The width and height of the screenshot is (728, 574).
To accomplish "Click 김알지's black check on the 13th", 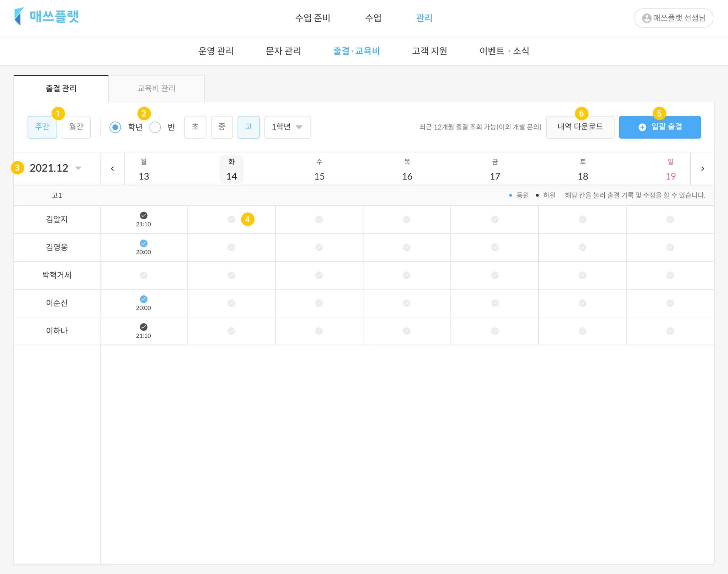I will [144, 215].
